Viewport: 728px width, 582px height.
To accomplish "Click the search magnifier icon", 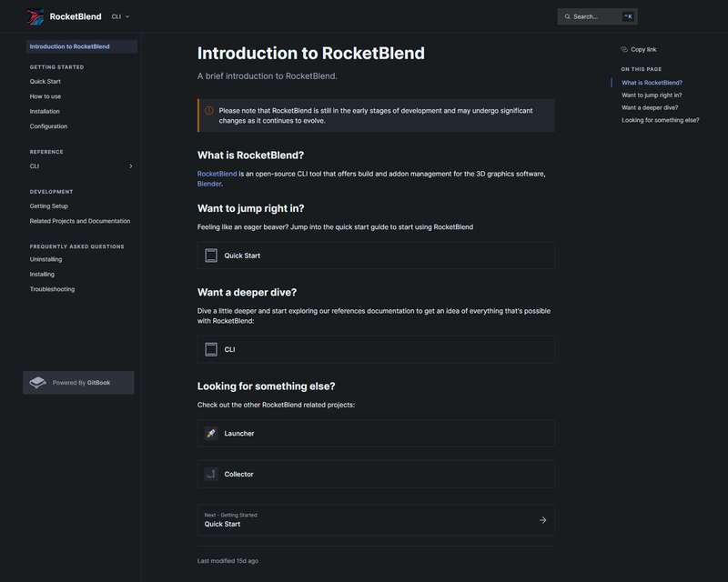I will (x=567, y=16).
